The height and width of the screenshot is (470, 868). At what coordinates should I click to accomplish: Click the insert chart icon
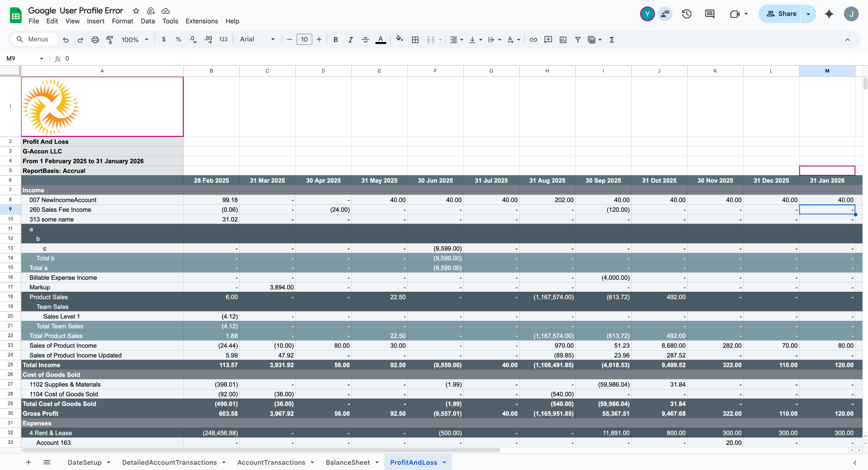pyautogui.click(x=563, y=40)
